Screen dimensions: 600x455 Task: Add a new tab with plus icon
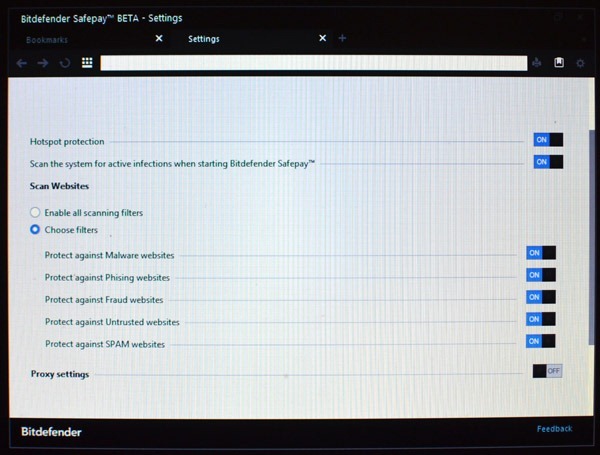(x=342, y=38)
